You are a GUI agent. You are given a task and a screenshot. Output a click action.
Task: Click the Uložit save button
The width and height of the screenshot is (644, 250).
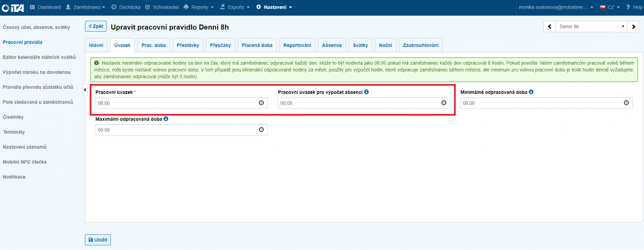tap(98, 240)
